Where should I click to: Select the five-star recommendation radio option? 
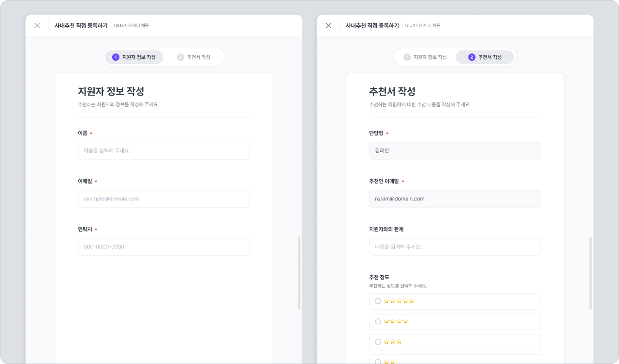coord(455,301)
